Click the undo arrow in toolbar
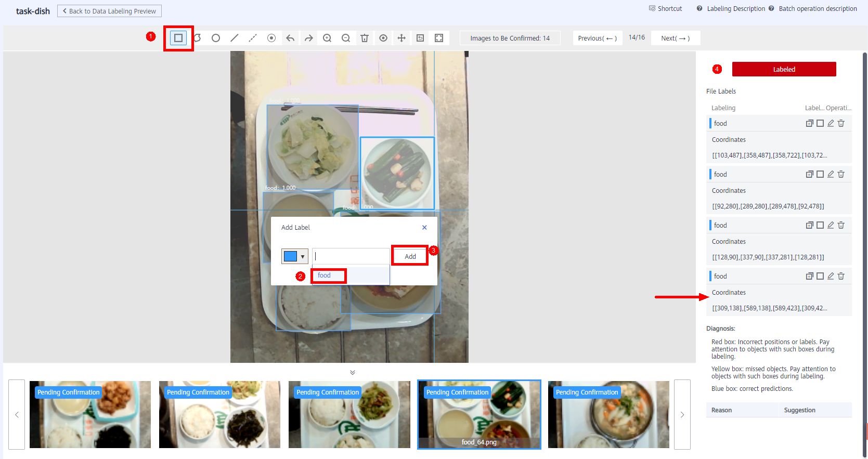 tap(290, 38)
